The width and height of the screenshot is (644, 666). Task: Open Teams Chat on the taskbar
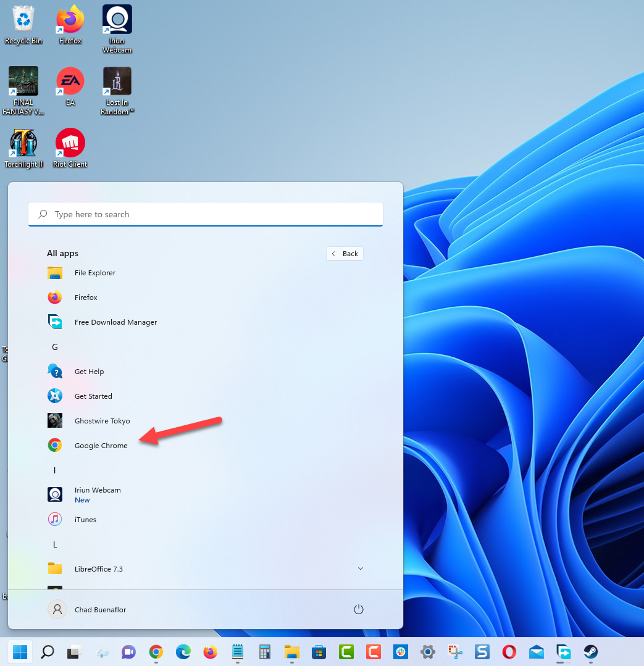(x=128, y=652)
